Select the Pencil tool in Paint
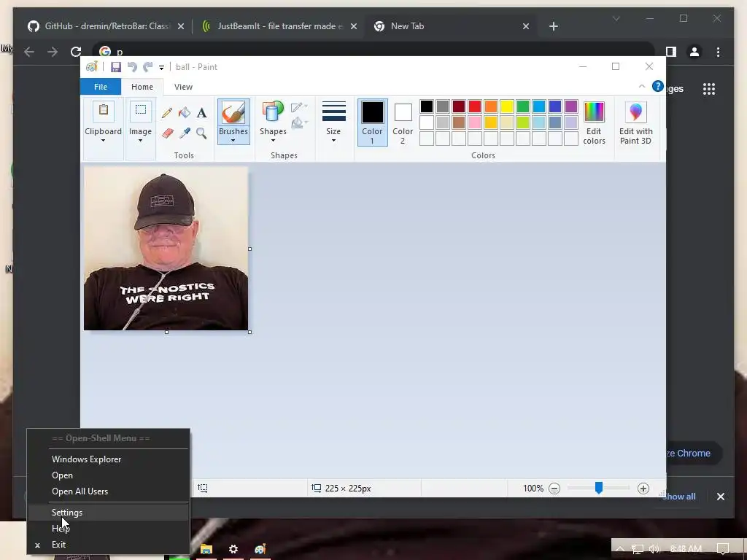The height and width of the screenshot is (560, 747). click(x=167, y=113)
